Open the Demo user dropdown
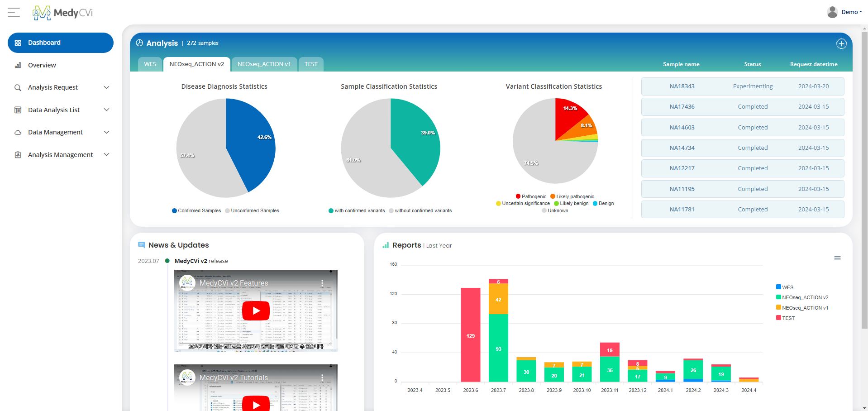Screen dimensions: 868x411 point(851,12)
